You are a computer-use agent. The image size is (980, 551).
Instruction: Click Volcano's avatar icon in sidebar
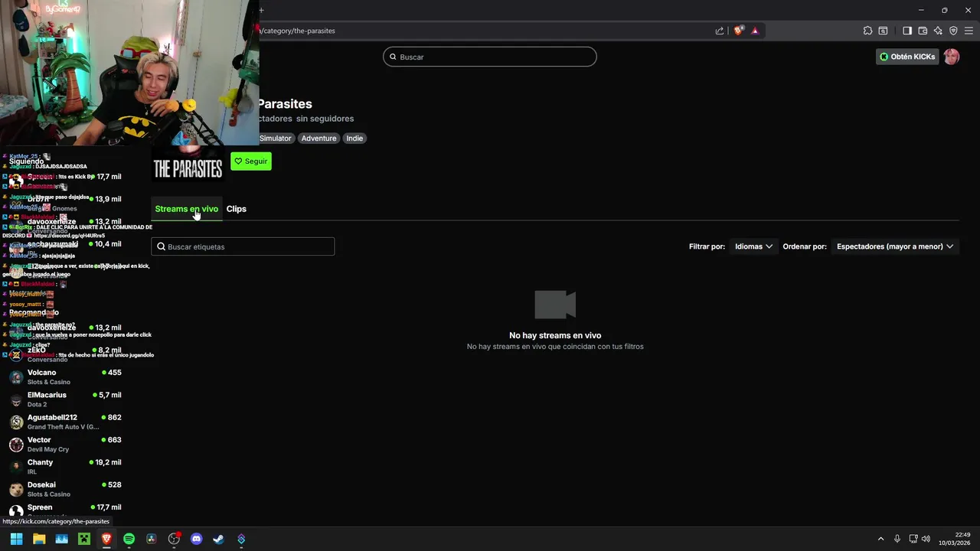pos(16,377)
